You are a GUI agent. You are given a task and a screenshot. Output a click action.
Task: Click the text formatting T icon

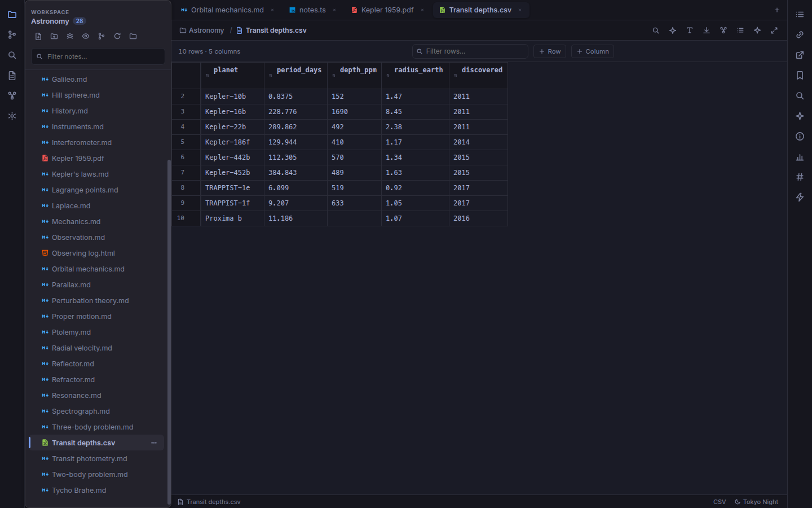point(690,30)
